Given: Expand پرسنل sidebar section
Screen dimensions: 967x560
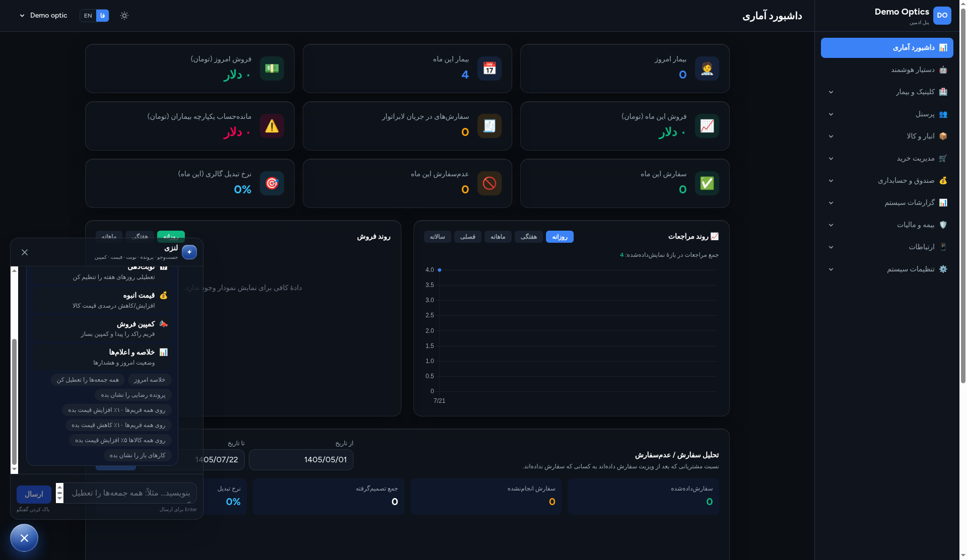Looking at the screenshot, I should pos(887,114).
